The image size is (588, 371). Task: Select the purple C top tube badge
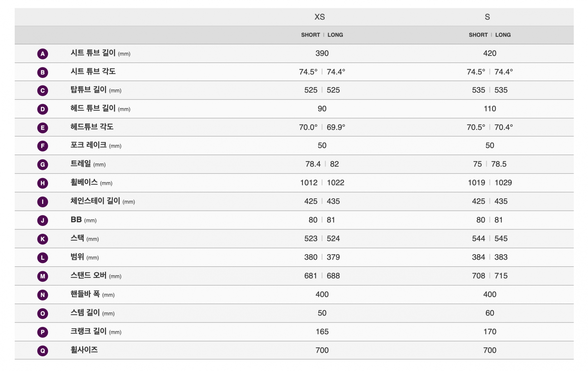tap(43, 91)
